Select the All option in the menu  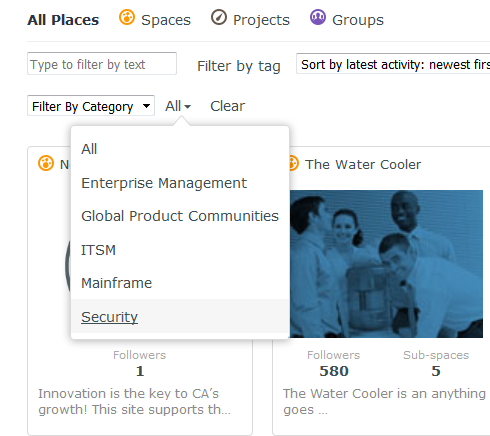pos(89,149)
